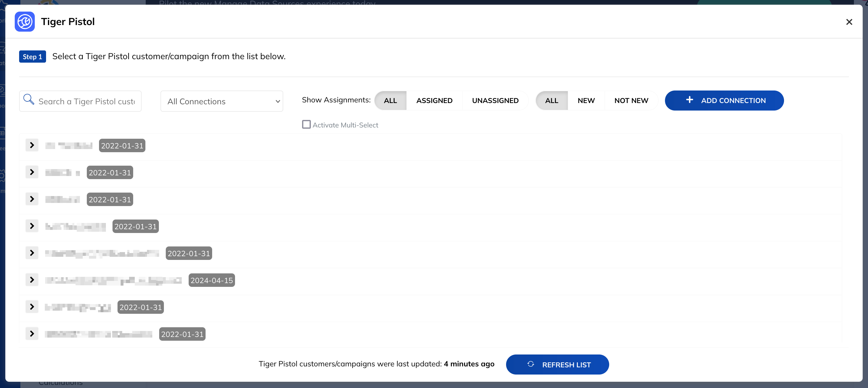Click the Show Assignments label
This screenshot has width=868, height=388.
[336, 100]
